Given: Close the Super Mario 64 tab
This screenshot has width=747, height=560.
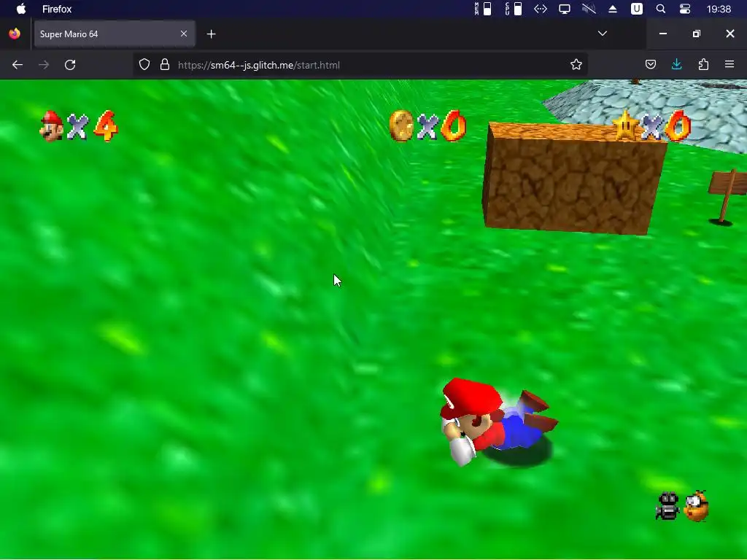Looking at the screenshot, I should click(184, 34).
